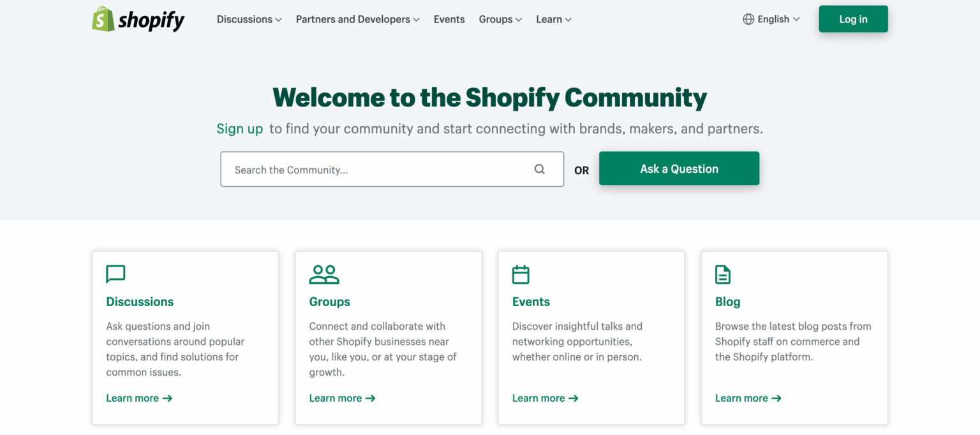980x435 pixels.
Task: Click the Ask a Question button
Action: 679,168
